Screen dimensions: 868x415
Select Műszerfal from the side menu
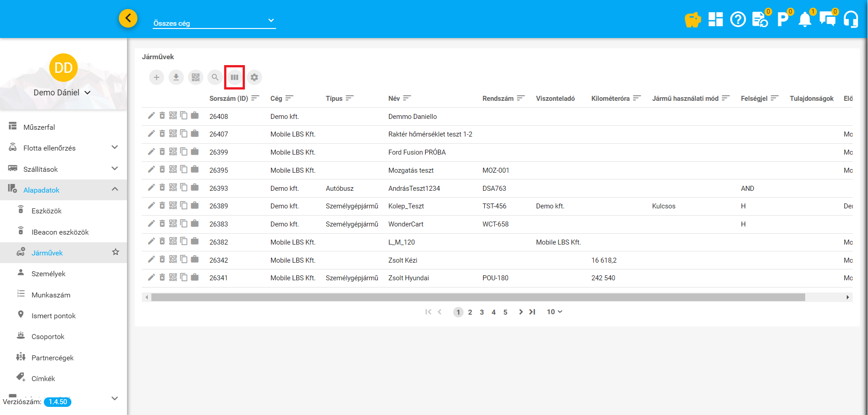coord(39,127)
